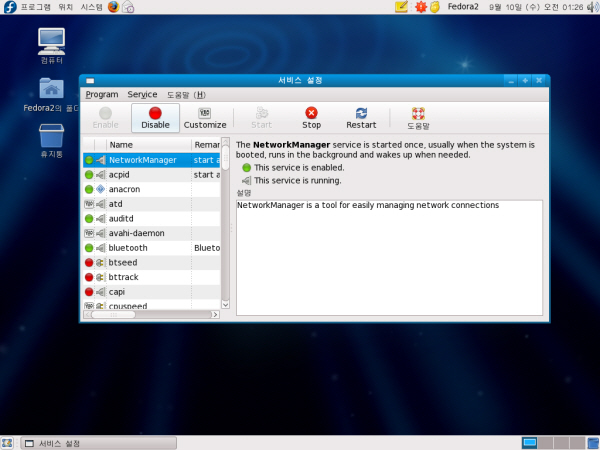
Task: Open the sticky notes panel applet
Action: point(401,7)
